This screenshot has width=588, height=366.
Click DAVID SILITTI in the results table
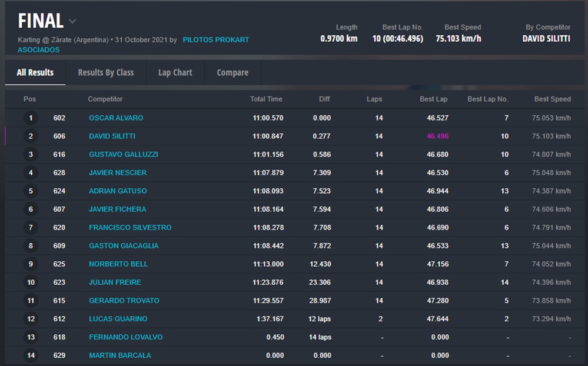point(112,136)
